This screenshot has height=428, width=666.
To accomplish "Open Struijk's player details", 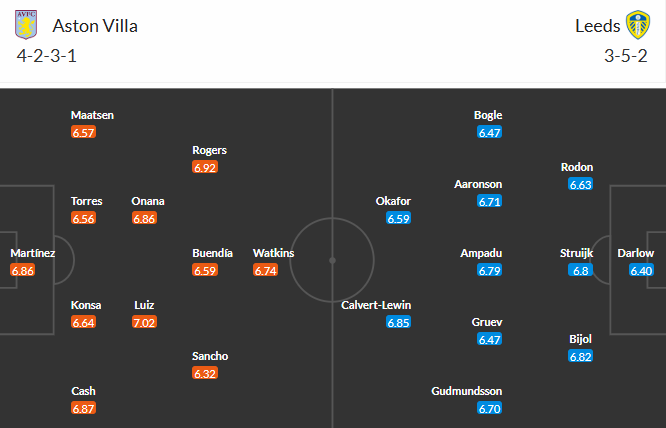I will pos(577,253).
